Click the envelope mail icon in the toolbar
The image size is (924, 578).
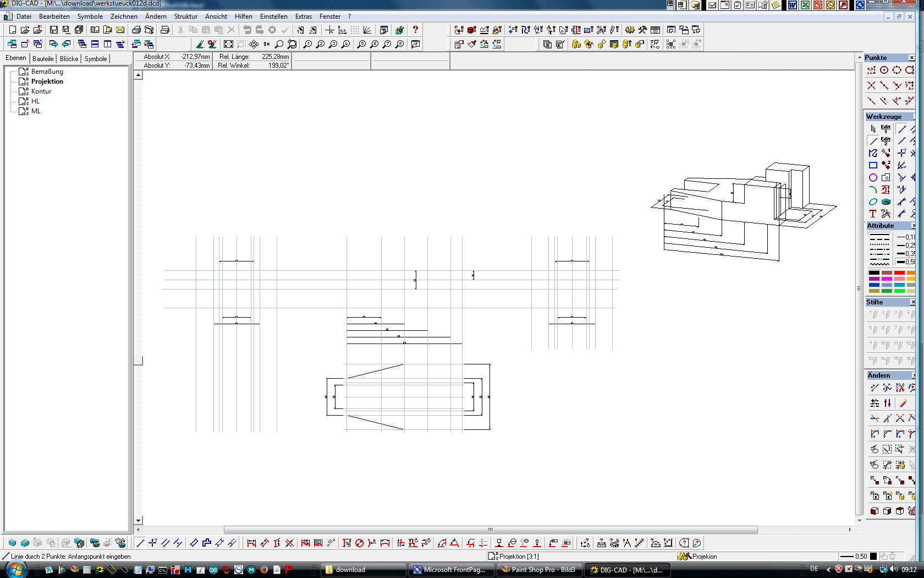[120, 30]
